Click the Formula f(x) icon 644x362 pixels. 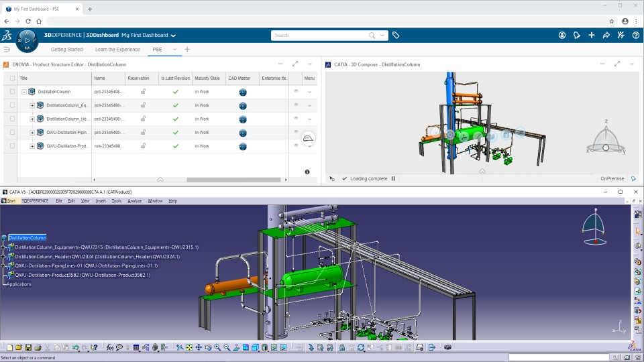point(109,348)
